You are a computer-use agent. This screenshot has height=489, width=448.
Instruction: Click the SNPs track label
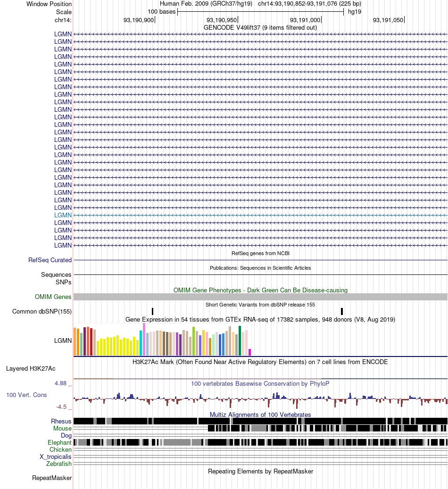click(64, 282)
